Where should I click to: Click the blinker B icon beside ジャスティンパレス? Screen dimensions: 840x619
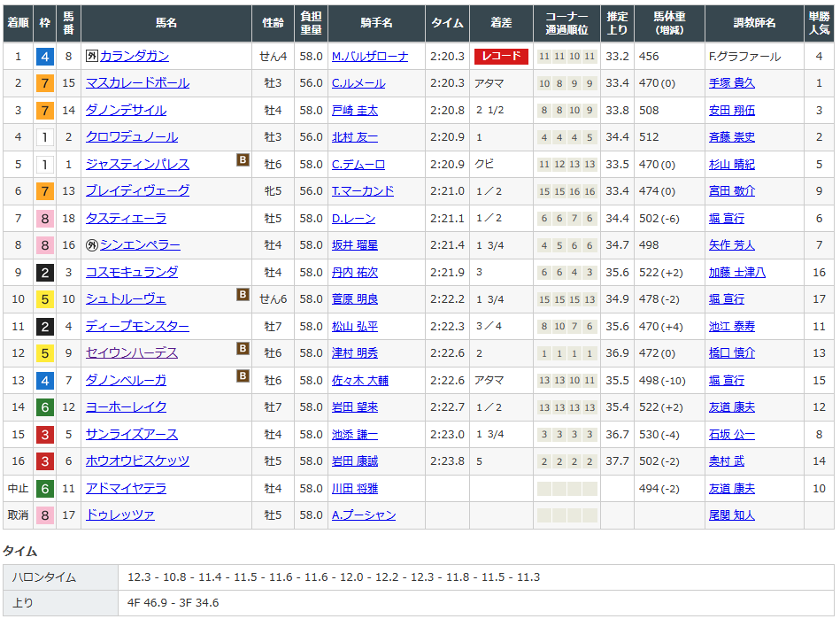(242, 160)
